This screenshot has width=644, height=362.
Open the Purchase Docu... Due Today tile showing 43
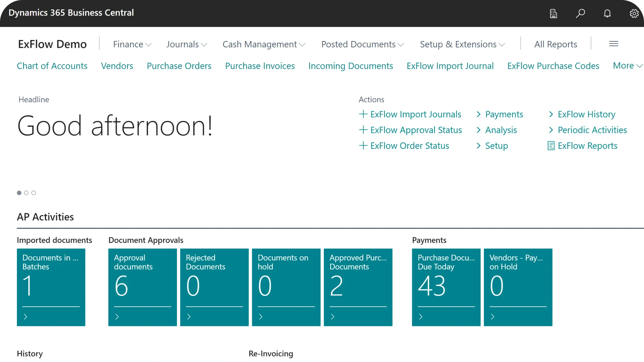(446, 287)
